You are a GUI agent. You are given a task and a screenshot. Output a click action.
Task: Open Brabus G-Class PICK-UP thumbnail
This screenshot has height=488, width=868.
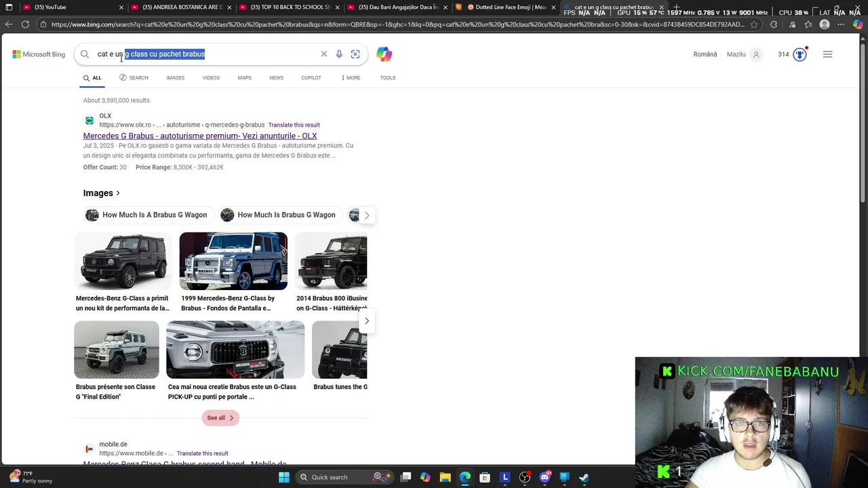tap(235, 350)
